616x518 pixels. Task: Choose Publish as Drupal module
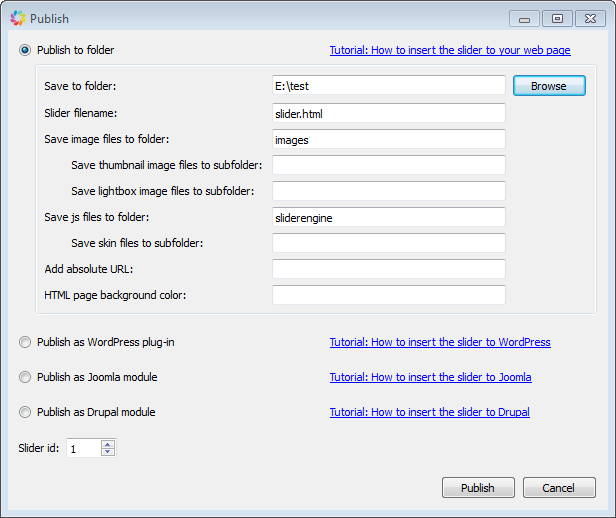click(x=25, y=412)
